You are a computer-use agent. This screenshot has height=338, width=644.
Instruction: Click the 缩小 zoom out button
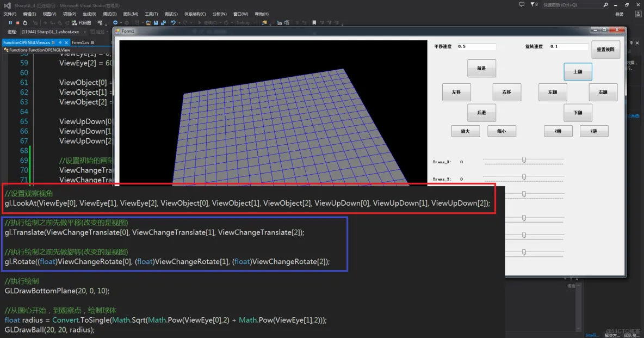point(501,131)
